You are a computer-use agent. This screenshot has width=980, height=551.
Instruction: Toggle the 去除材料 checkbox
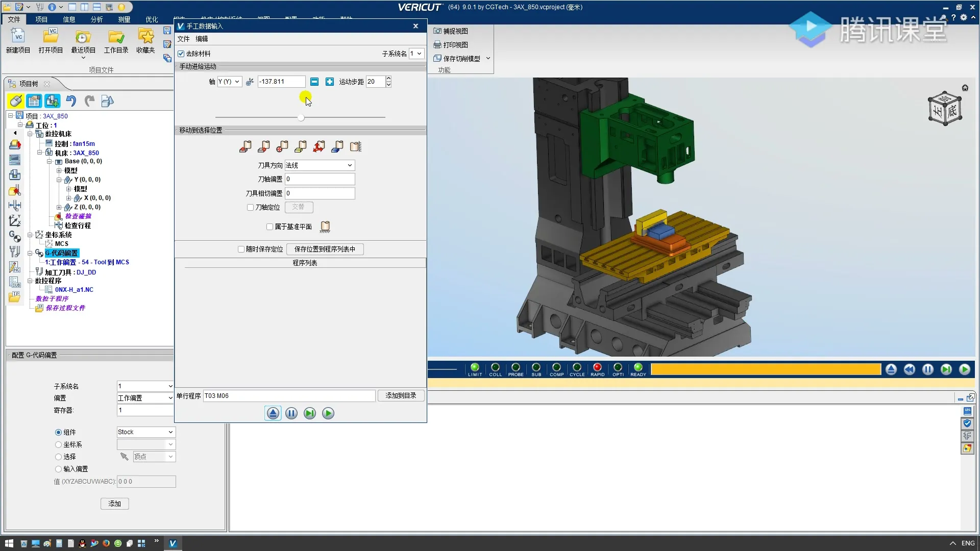pyautogui.click(x=181, y=54)
